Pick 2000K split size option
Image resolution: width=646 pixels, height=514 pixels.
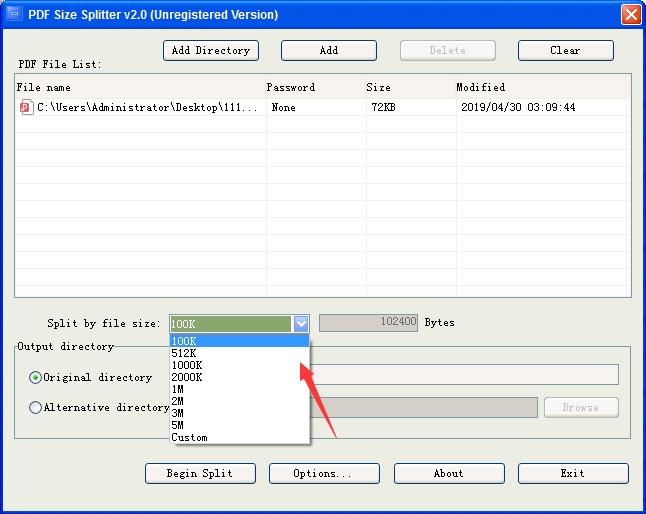(x=239, y=377)
